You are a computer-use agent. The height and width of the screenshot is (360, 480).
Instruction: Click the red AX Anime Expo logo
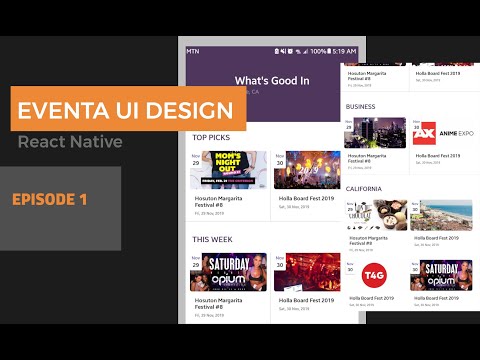(x=424, y=133)
